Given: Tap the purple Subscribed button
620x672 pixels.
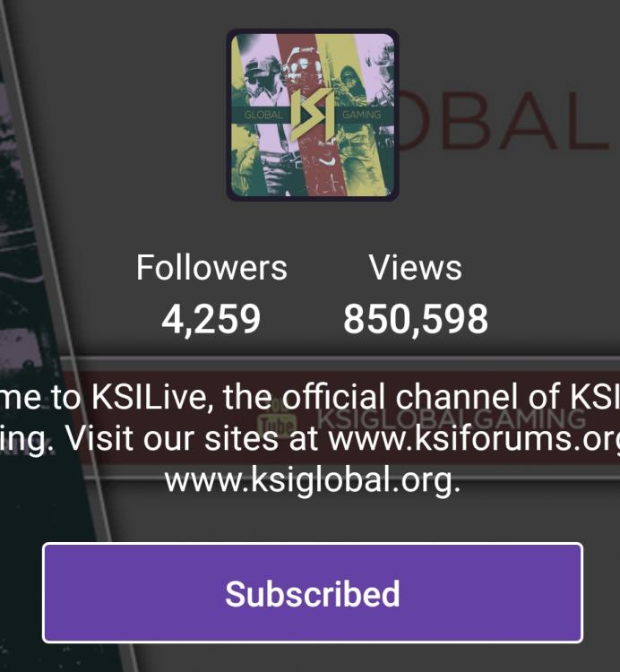Looking at the screenshot, I should [313, 593].
